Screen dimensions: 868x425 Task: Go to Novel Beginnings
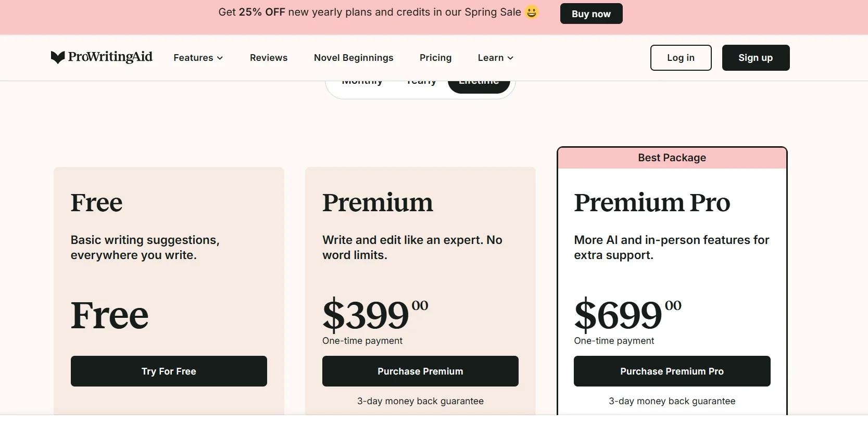(354, 58)
